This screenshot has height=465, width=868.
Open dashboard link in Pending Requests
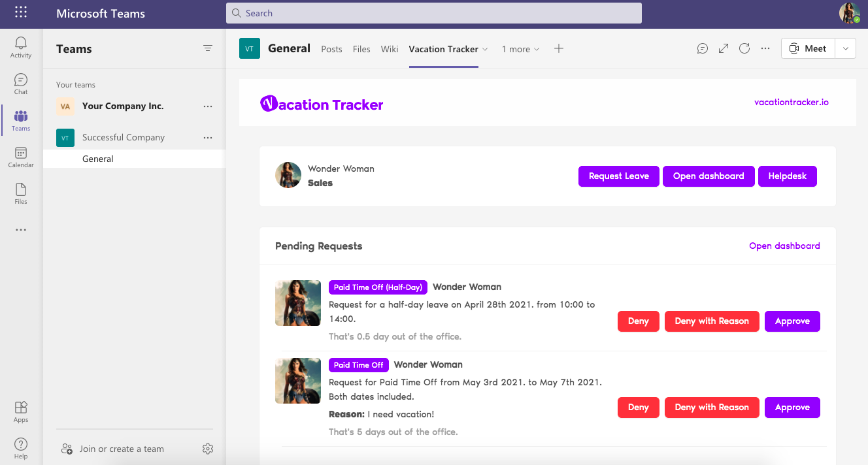[784, 246]
